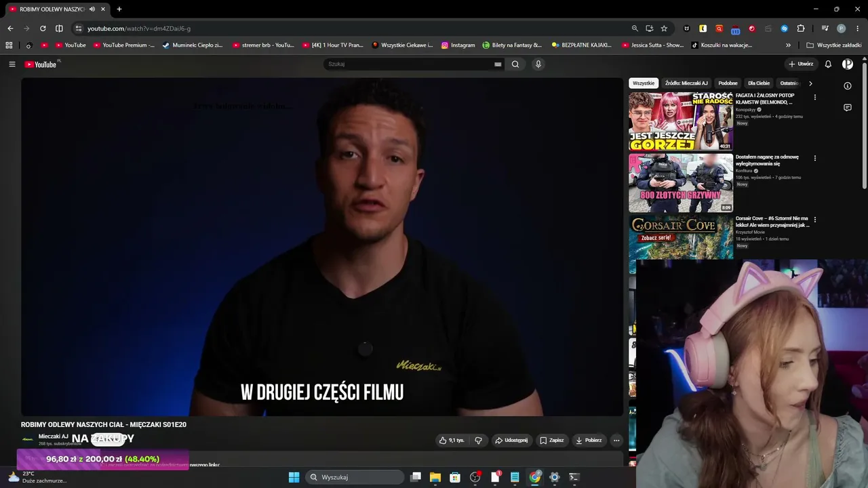Open the apps grid in bookmarks bar
Screen dimensions: 868x488
(9, 45)
